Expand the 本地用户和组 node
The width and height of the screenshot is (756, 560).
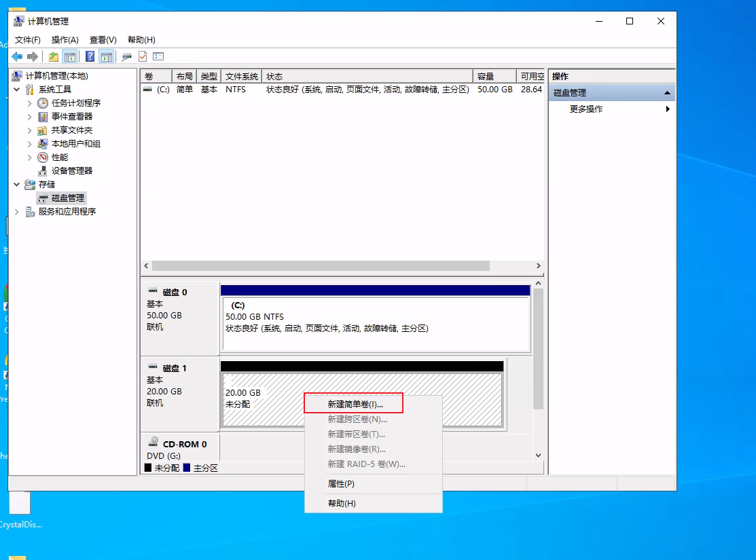tap(29, 144)
